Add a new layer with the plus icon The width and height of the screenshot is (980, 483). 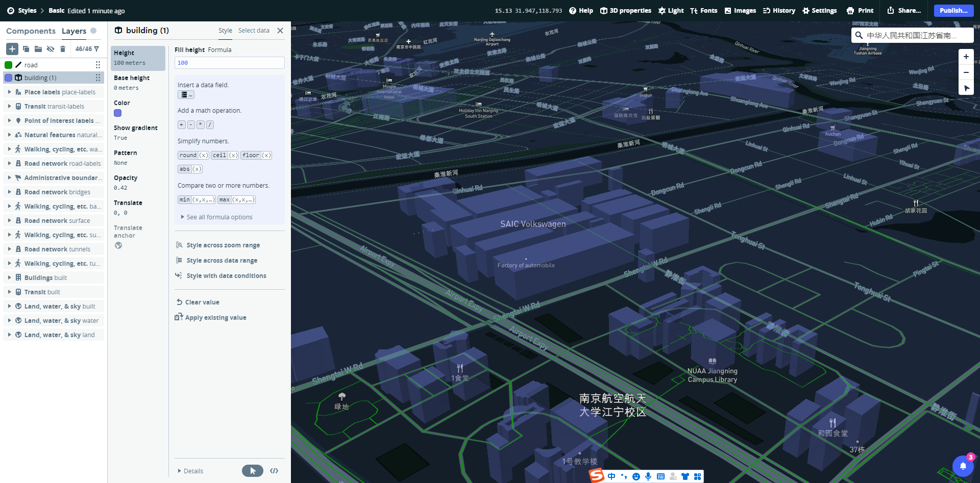[x=12, y=49]
